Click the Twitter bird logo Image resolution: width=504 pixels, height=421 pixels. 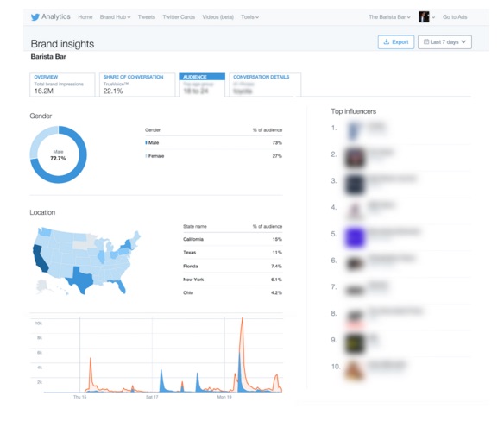[35, 17]
